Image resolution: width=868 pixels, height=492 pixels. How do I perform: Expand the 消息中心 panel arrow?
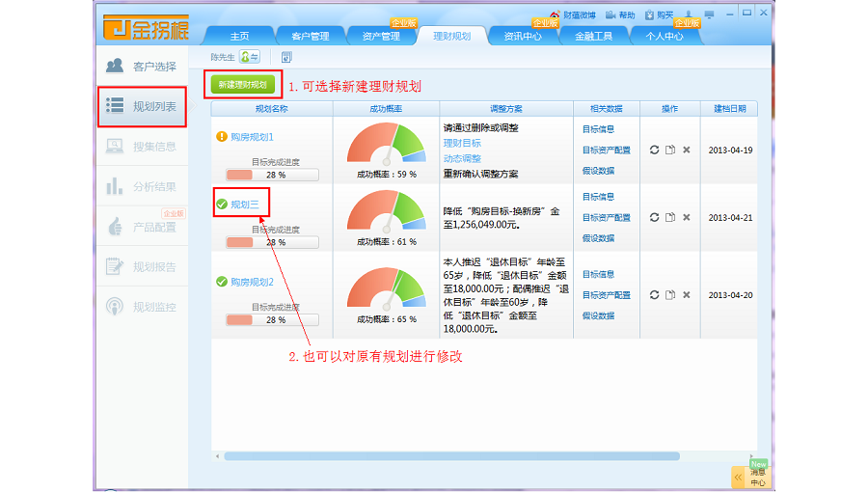click(739, 477)
